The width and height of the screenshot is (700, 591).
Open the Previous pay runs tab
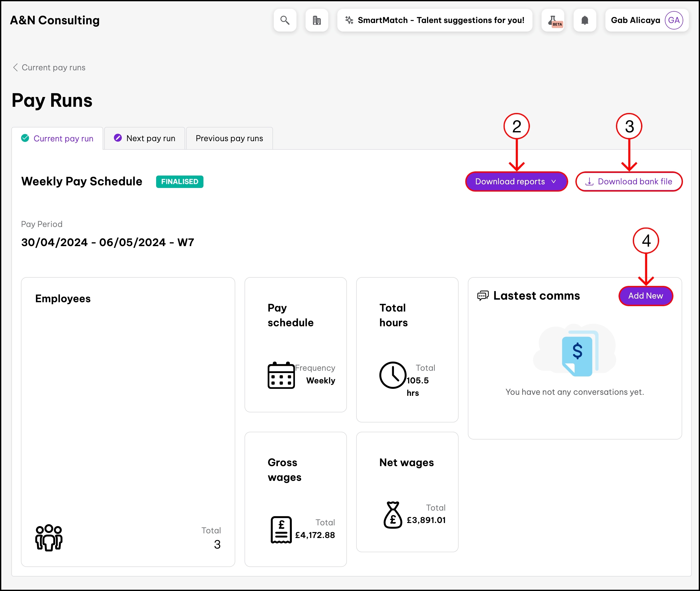pos(229,138)
